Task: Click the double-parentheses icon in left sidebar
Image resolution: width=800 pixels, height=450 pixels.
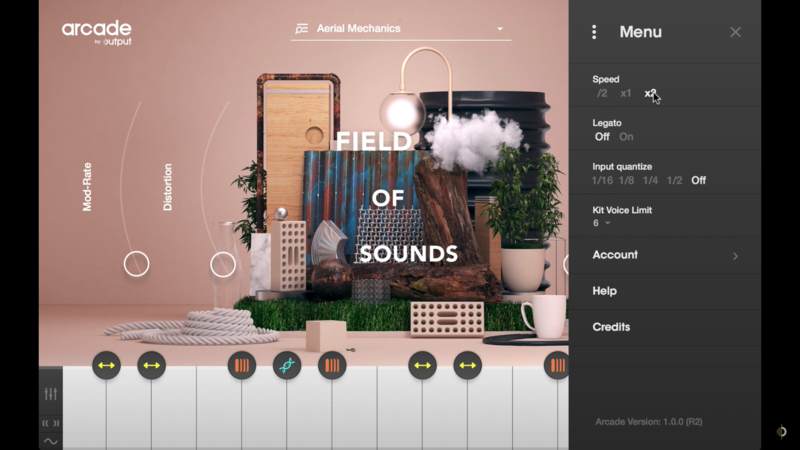Action: [x=51, y=422]
